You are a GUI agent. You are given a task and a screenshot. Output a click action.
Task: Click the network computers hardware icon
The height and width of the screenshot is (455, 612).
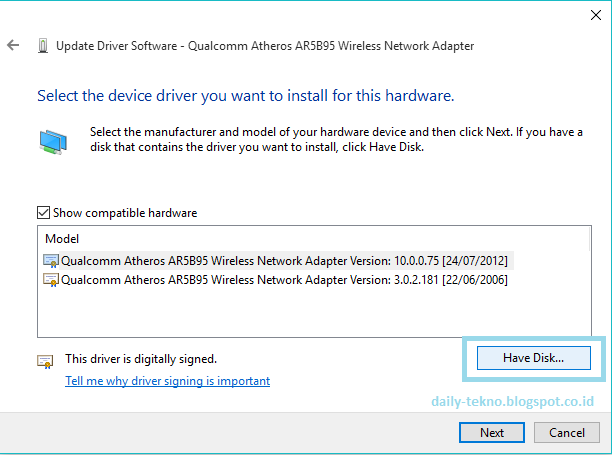coord(53,142)
